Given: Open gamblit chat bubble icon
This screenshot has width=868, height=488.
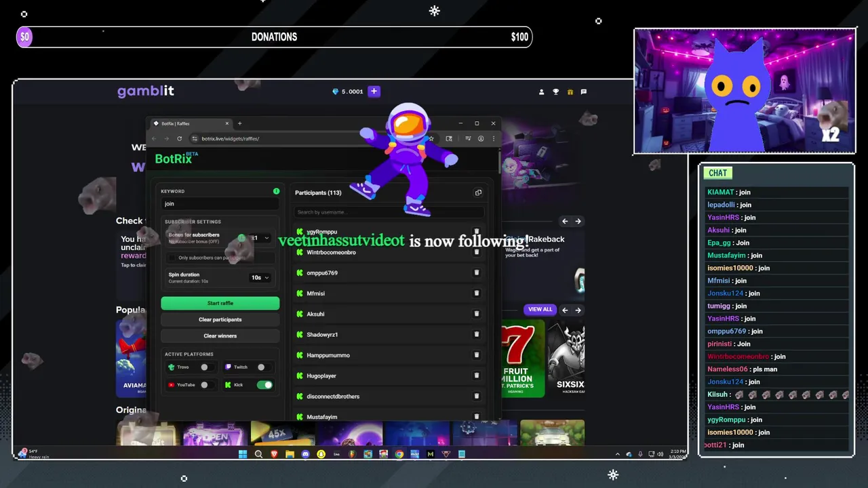Looking at the screenshot, I should tap(584, 91).
